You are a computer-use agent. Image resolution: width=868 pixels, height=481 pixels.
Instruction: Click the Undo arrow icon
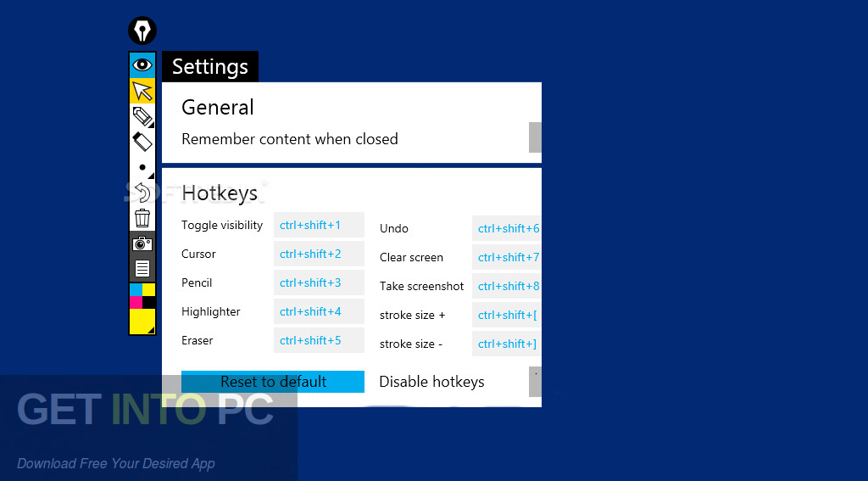pyautogui.click(x=142, y=193)
